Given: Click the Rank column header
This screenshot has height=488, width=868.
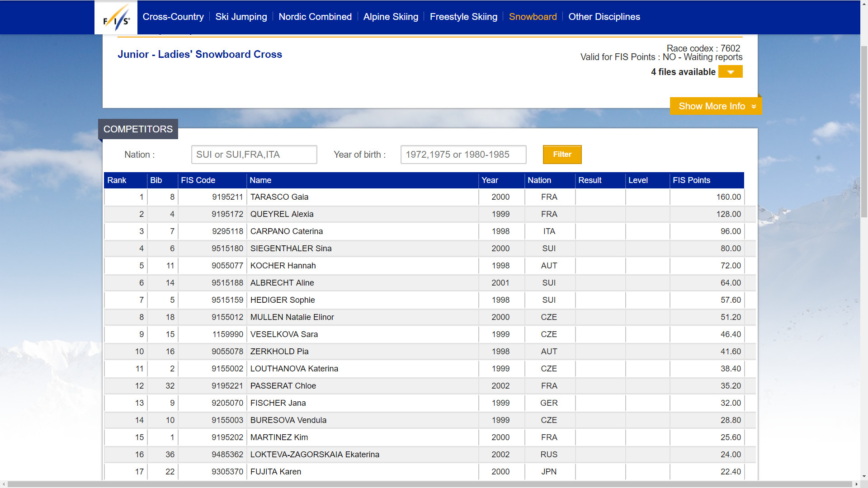Looking at the screenshot, I should [117, 180].
